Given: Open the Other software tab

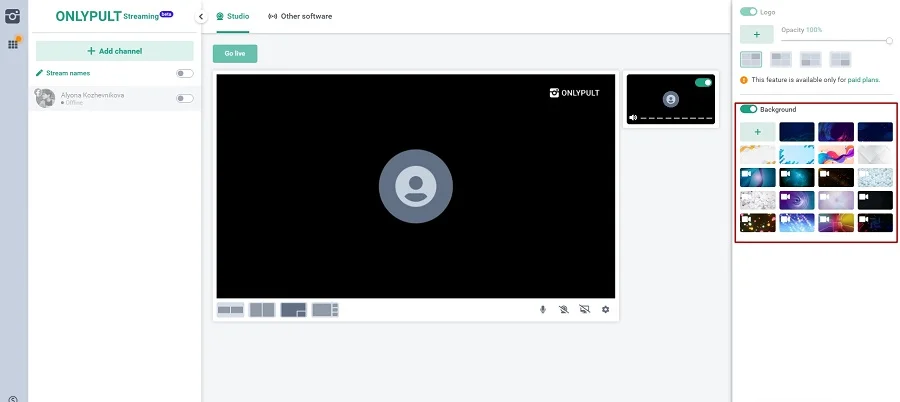Looking at the screenshot, I should pyautogui.click(x=300, y=17).
